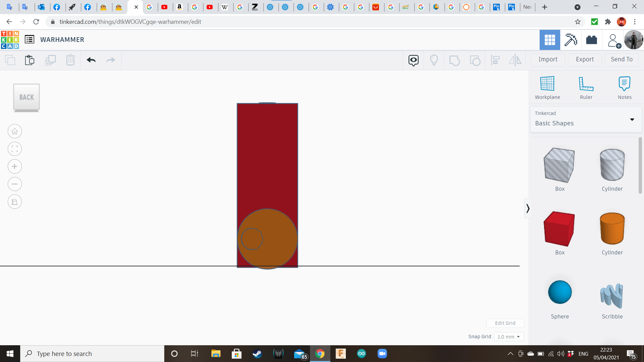Switch to orthographic view
644x362 pixels.
pyautogui.click(x=14, y=201)
